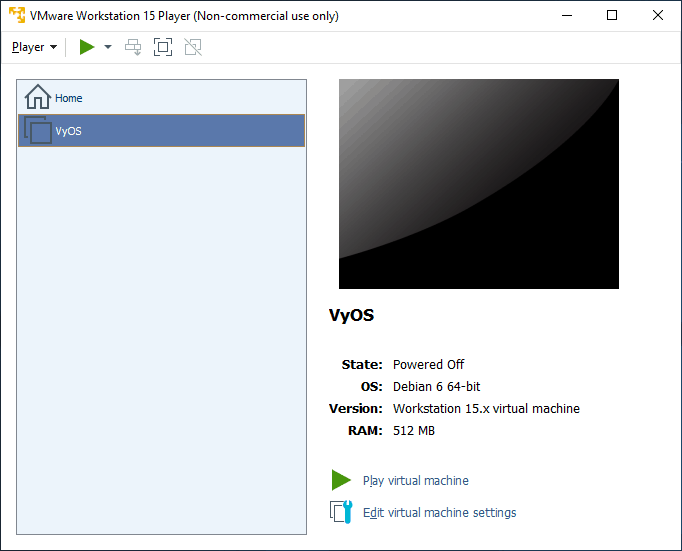Image resolution: width=682 pixels, height=551 pixels.
Task: Click the arrow beside the Player label
Action: click(x=53, y=47)
